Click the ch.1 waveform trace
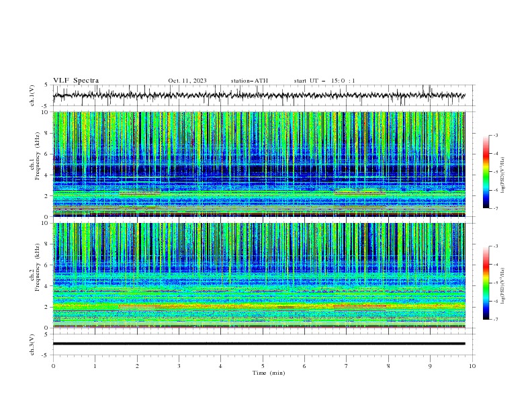Image resolution: width=532 pixels, height=411 pixels. tap(259, 95)
